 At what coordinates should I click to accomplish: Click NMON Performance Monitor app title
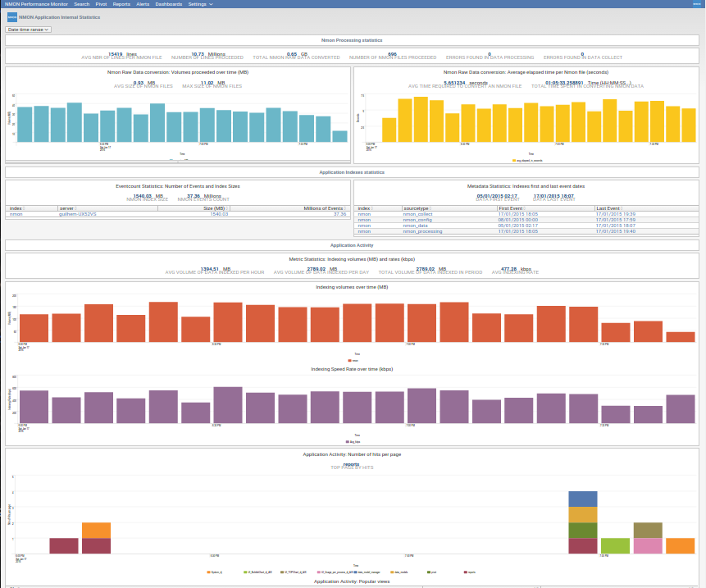click(36, 4)
